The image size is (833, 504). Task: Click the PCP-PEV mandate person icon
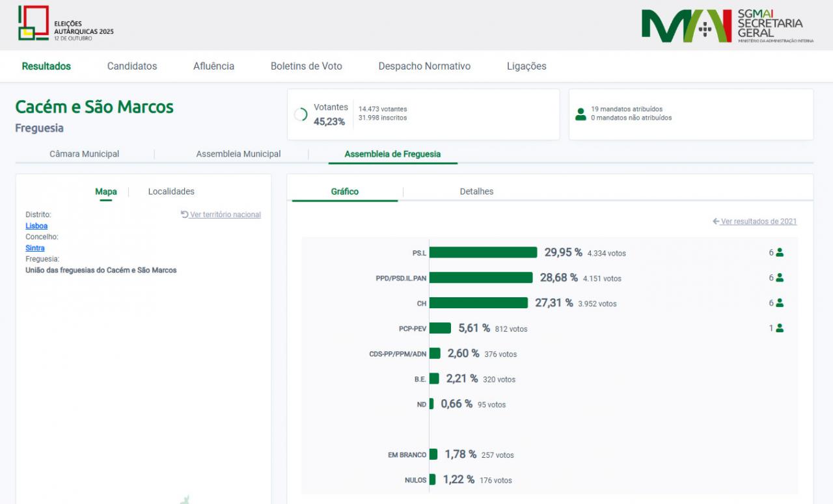[x=780, y=328]
